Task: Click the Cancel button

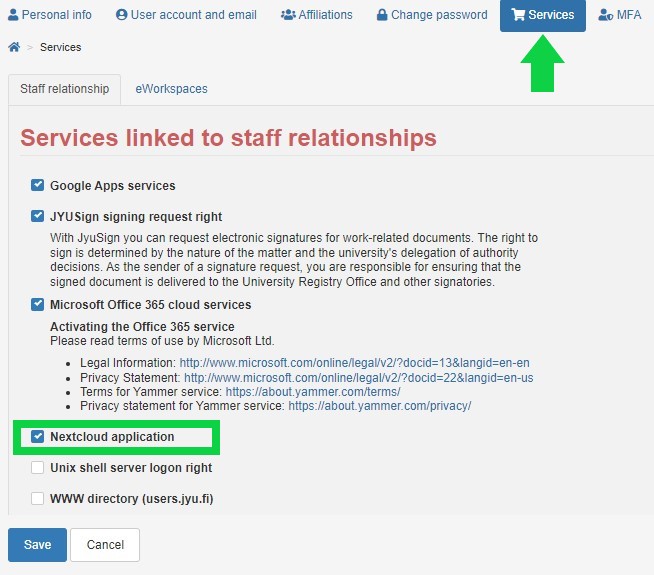Action: 105,545
